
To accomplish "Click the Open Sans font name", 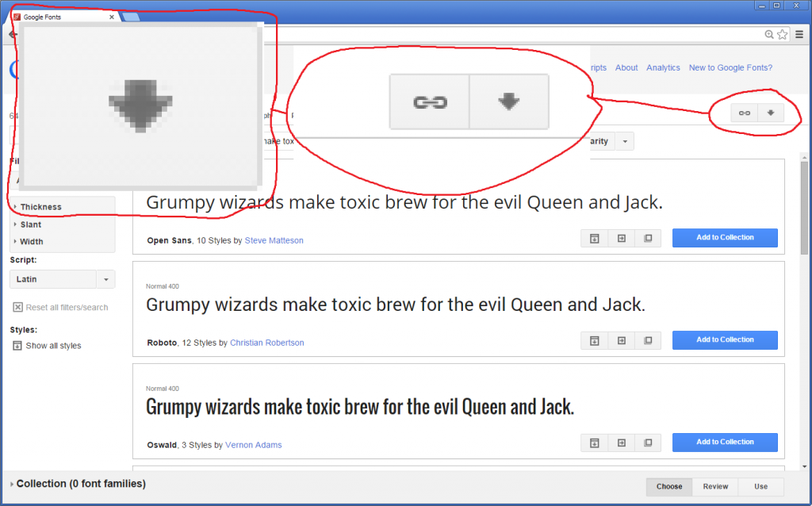I will 169,240.
